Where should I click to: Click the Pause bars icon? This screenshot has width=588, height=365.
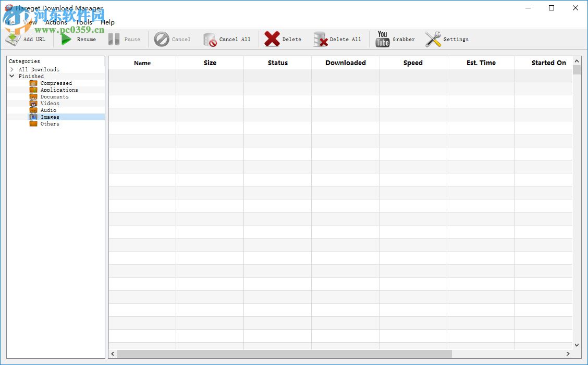[x=114, y=39]
